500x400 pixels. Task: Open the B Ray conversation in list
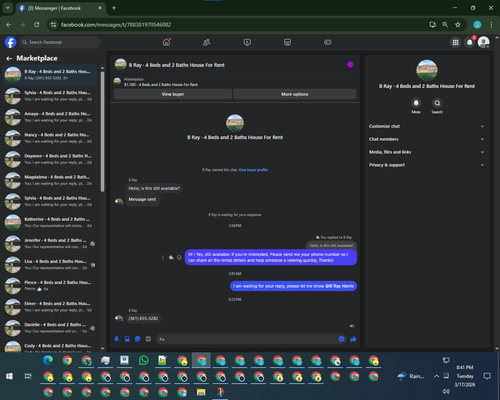pyautogui.click(x=50, y=75)
